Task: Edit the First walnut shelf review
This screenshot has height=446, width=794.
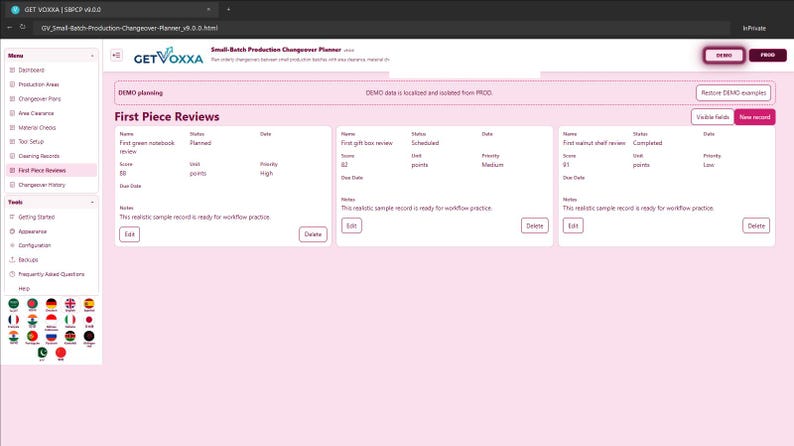Action: point(573,226)
